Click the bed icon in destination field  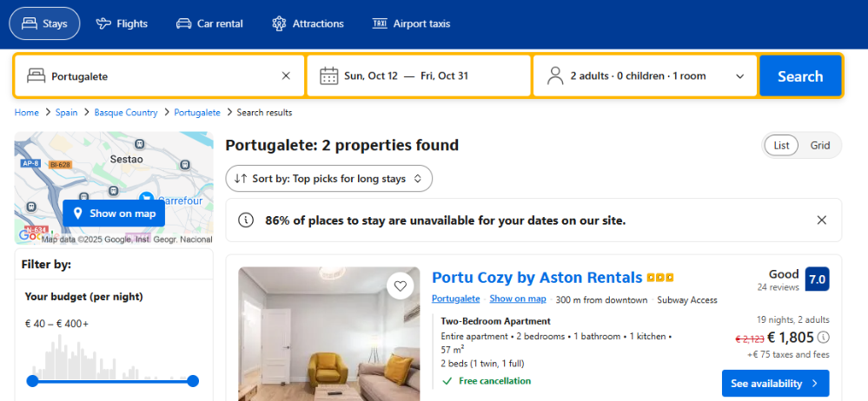pos(36,76)
